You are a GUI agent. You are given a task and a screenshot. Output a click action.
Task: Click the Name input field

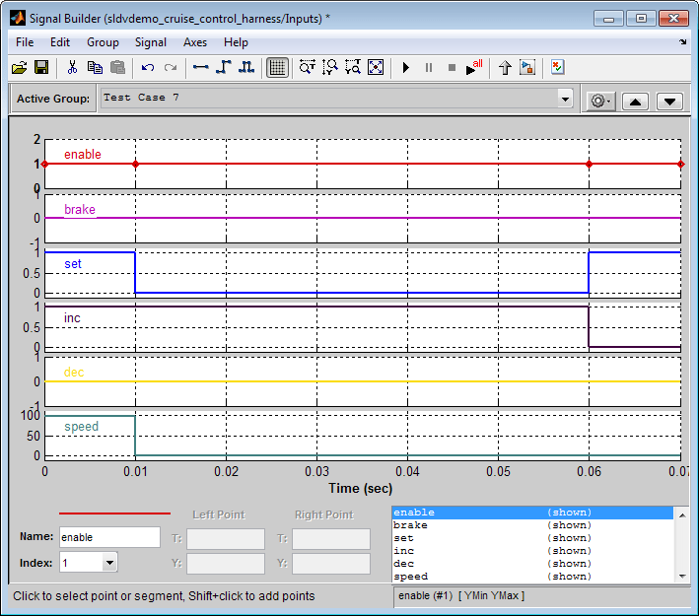click(x=109, y=537)
